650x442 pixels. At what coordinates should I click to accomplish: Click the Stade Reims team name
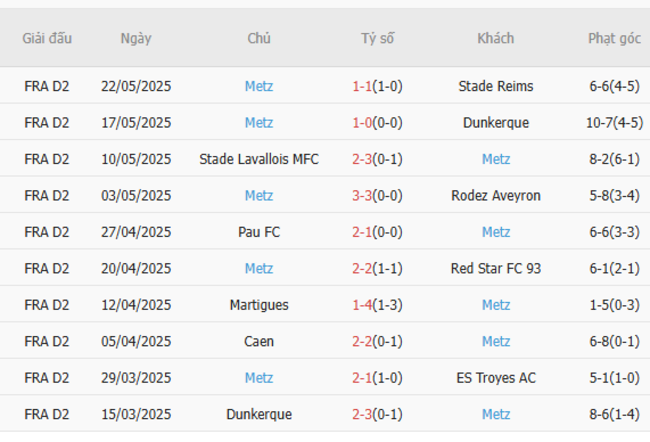(495, 86)
